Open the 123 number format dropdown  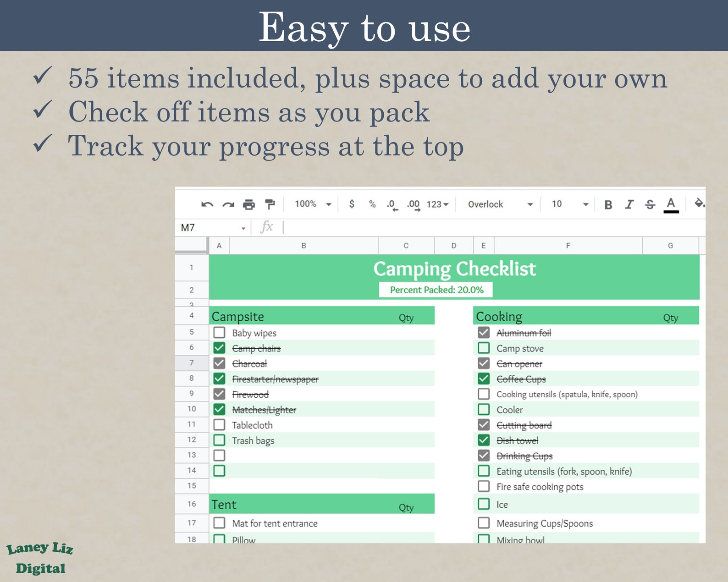437,204
